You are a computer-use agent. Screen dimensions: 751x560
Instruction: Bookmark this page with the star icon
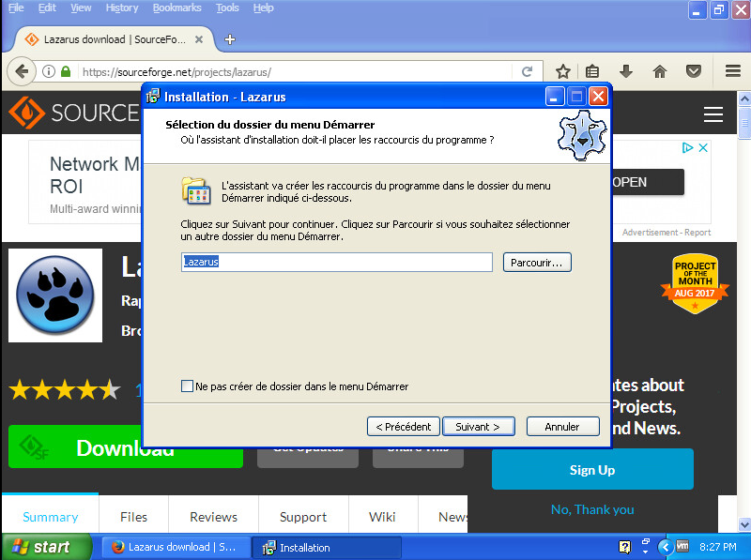[563, 72]
